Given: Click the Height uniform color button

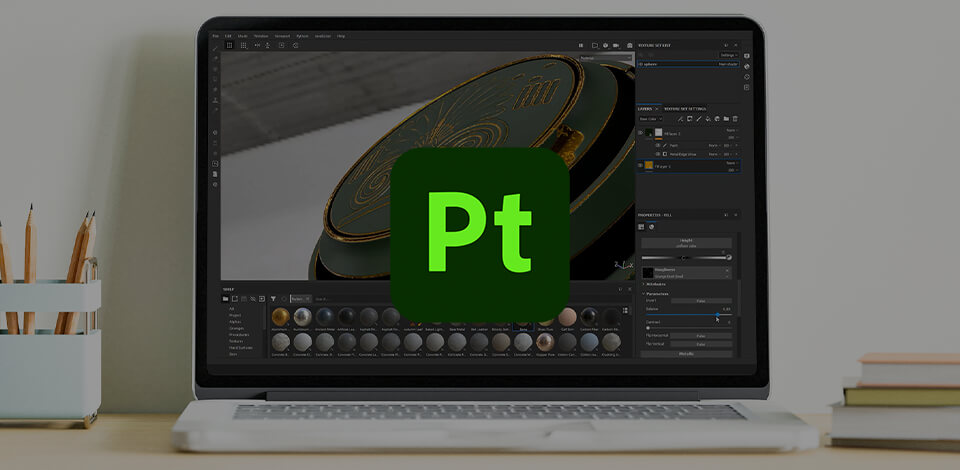Looking at the screenshot, I should pos(686,243).
